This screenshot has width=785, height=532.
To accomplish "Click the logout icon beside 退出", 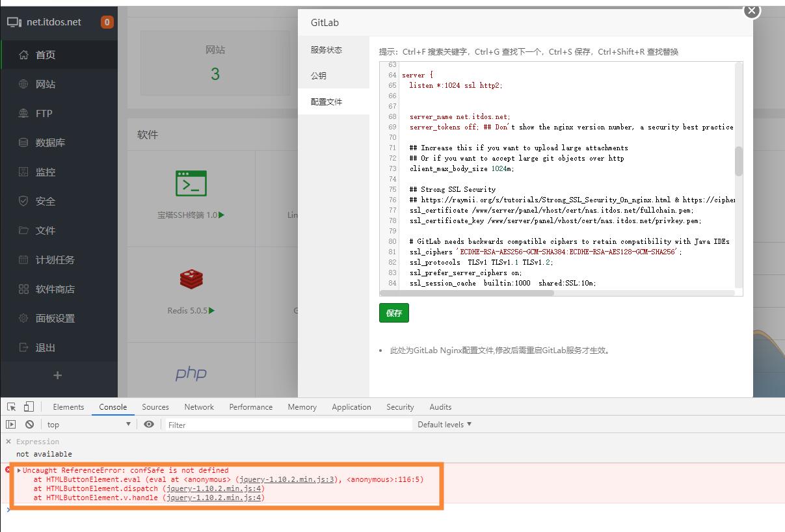I will tap(23, 347).
